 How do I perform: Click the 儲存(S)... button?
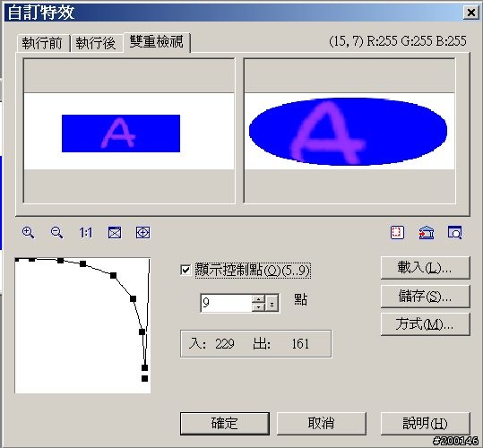click(x=425, y=297)
